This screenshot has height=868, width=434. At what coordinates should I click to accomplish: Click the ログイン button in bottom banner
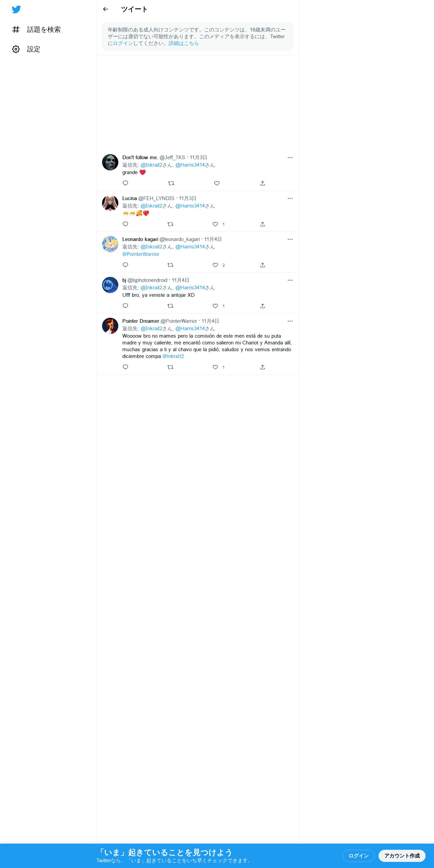(x=359, y=855)
